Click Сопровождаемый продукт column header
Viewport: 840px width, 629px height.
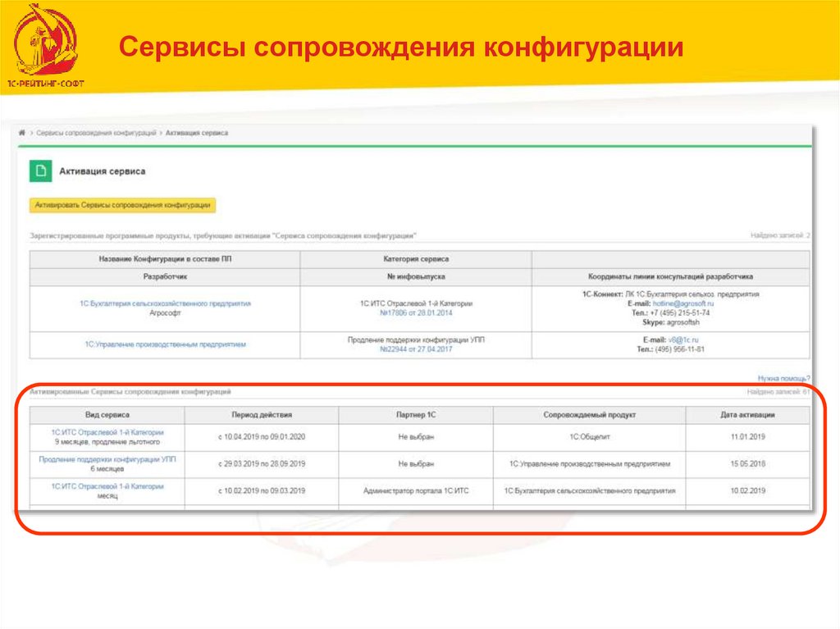(x=589, y=415)
